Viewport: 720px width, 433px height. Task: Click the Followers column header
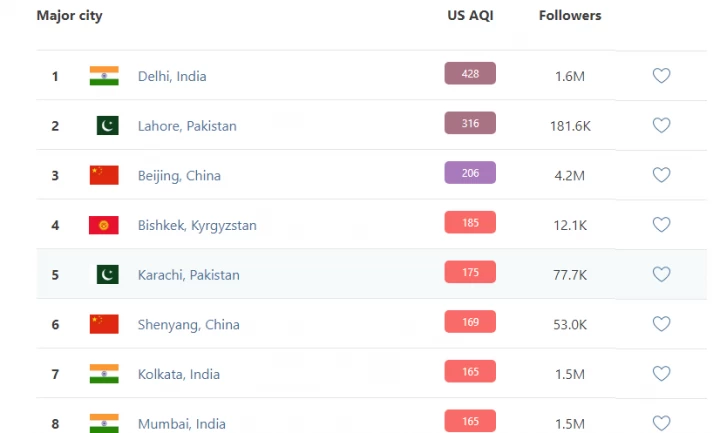coord(570,16)
